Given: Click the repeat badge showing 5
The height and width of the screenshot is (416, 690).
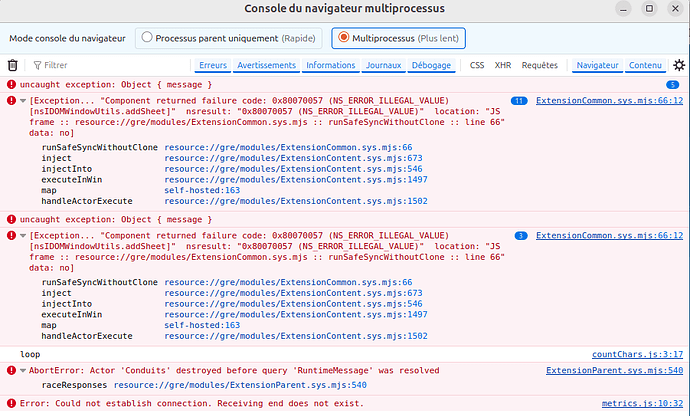Looking at the screenshot, I should (672, 85).
